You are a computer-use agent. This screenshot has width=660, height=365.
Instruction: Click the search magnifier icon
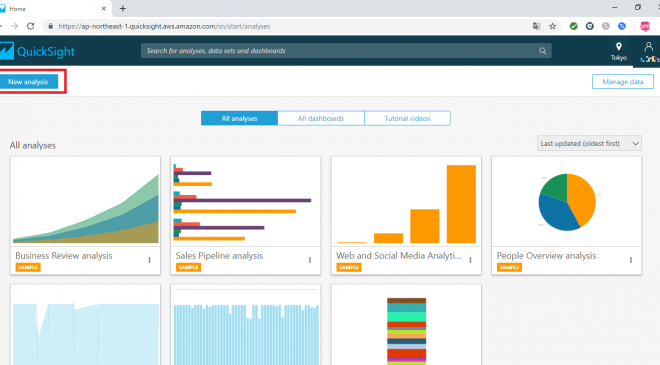click(543, 51)
